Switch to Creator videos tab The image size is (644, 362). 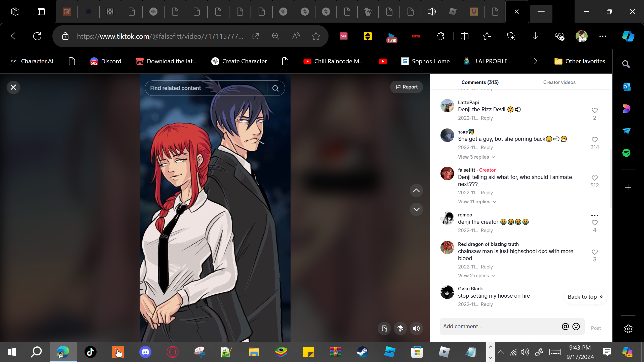(x=559, y=82)
